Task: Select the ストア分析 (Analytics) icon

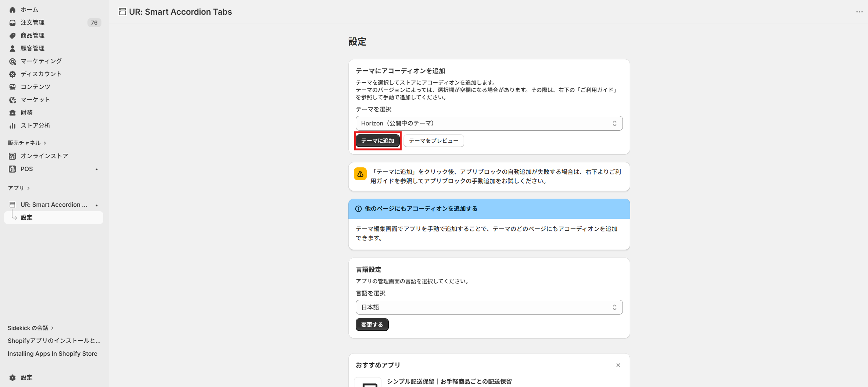Action: (12, 125)
